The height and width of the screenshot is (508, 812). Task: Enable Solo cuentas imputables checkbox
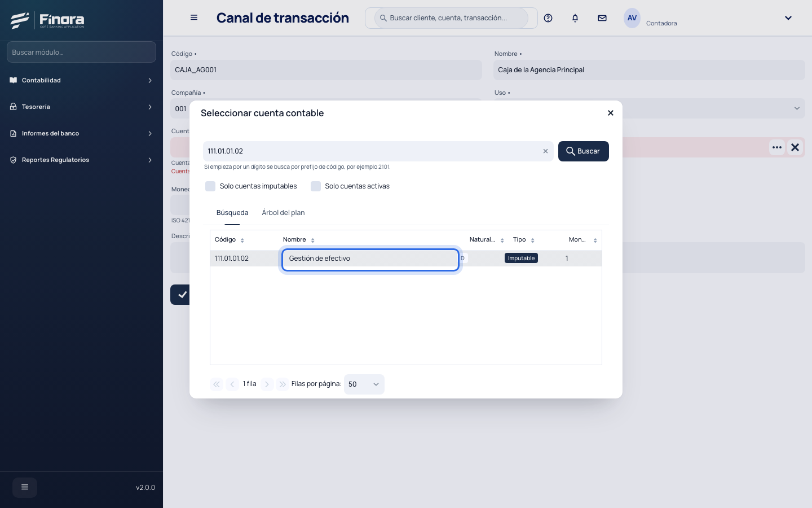click(210, 186)
